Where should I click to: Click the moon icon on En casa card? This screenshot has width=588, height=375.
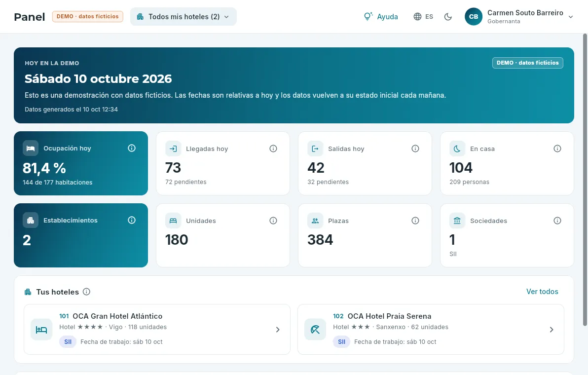coord(457,149)
